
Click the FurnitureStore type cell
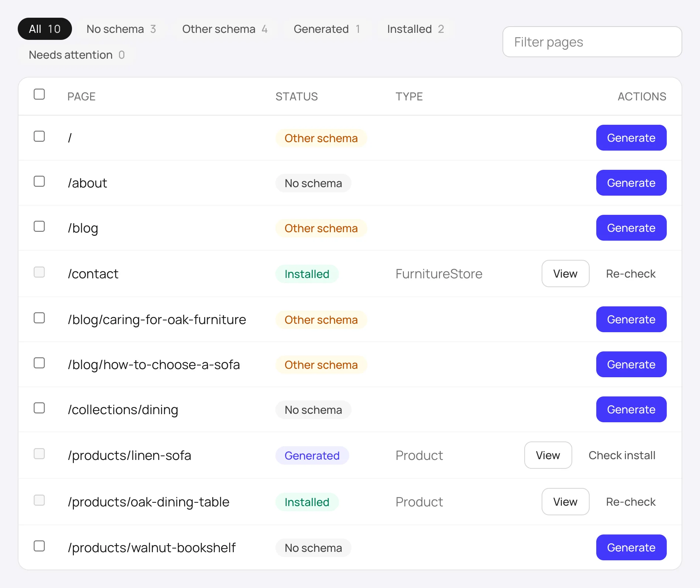(439, 274)
